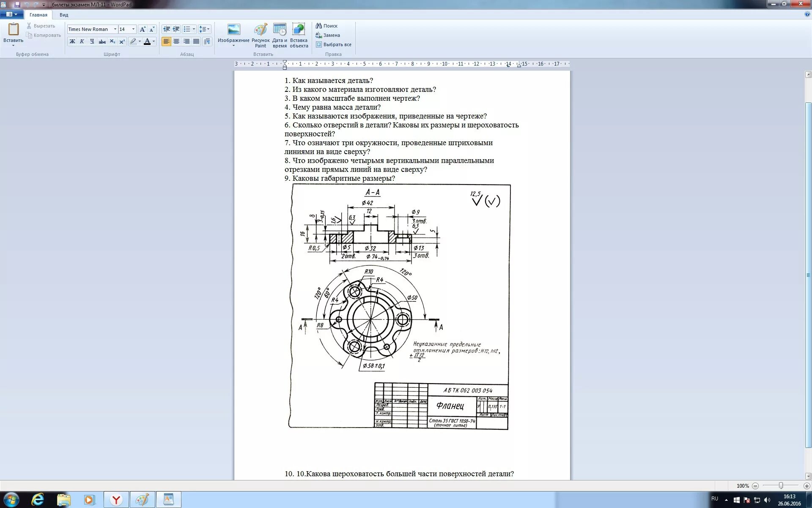Click the strikethrough icon
Viewport: 812px width, 508px height.
[x=102, y=41]
